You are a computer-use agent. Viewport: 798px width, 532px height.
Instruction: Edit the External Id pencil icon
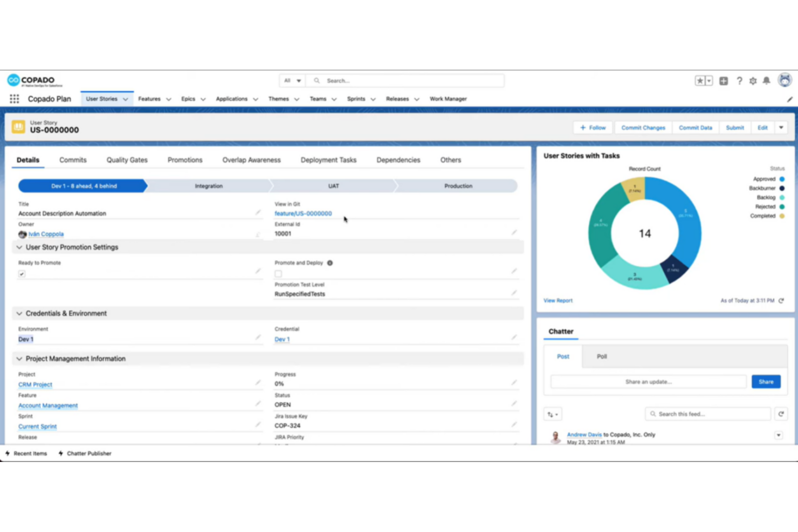pos(514,232)
